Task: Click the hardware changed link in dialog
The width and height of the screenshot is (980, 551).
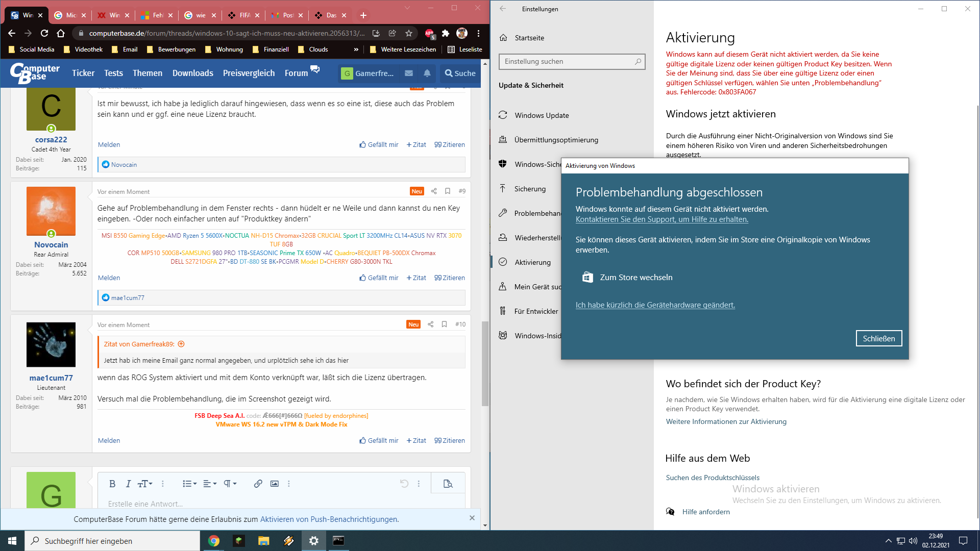Action: tap(655, 305)
